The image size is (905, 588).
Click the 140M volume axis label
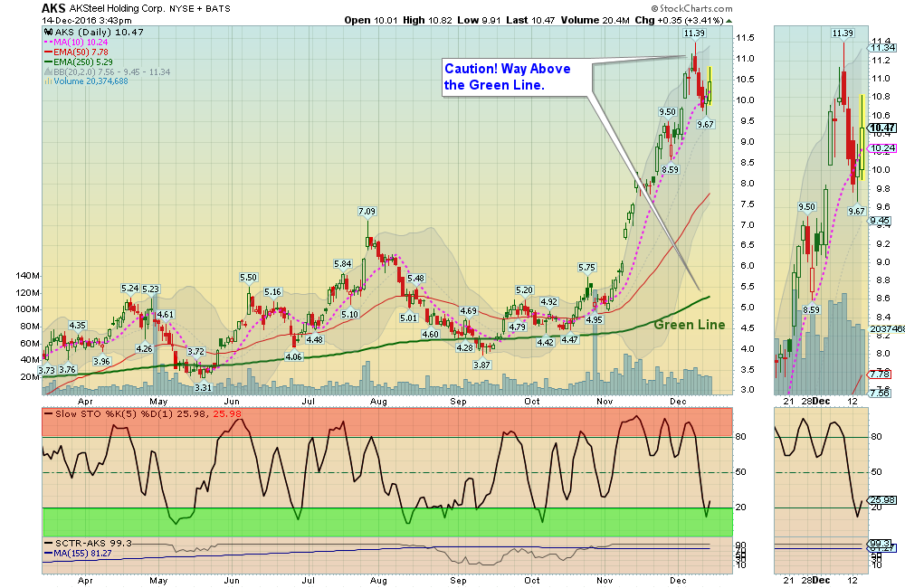(x=28, y=276)
